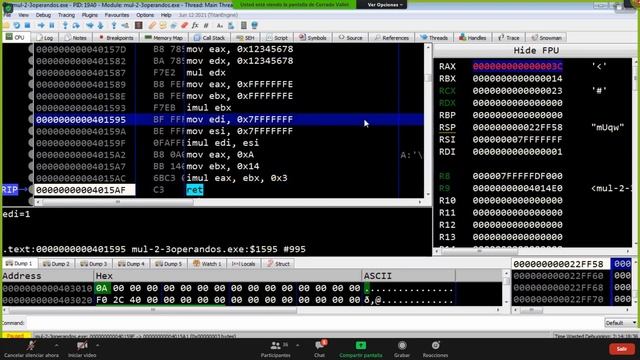Switch to the Source tab

click(351, 38)
